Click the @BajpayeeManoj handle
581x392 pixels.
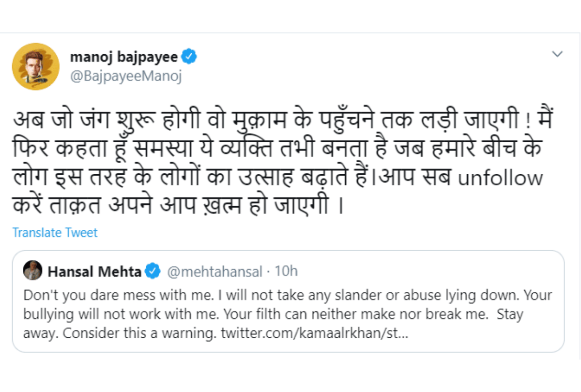tap(126, 75)
